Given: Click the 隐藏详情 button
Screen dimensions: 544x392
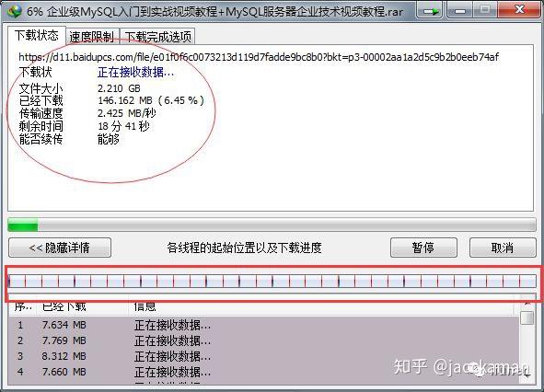Looking at the screenshot, I should tap(60, 248).
